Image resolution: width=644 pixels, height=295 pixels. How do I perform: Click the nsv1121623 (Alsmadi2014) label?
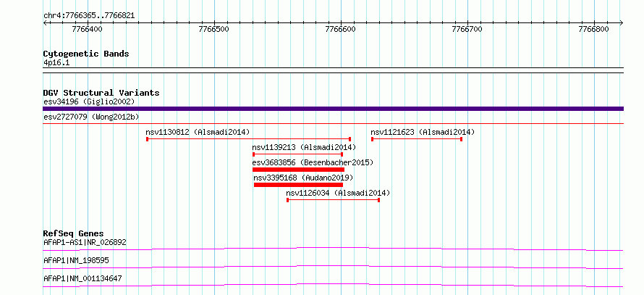[x=423, y=132]
